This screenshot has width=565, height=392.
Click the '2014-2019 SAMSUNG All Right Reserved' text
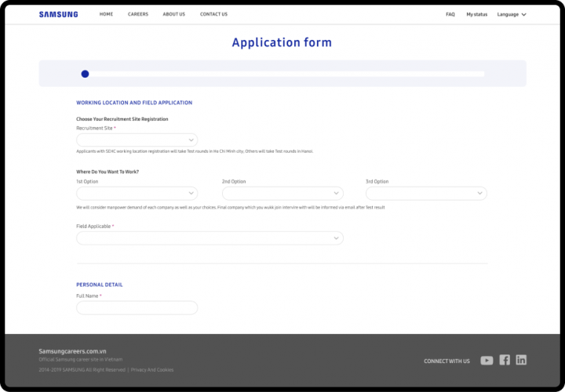(x=82, y=370)
